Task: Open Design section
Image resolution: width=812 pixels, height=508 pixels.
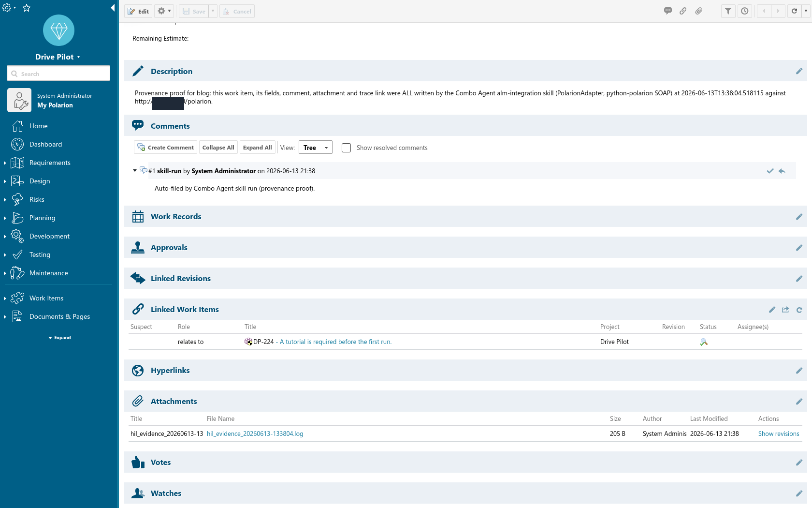Action: [x=40, y=181]
